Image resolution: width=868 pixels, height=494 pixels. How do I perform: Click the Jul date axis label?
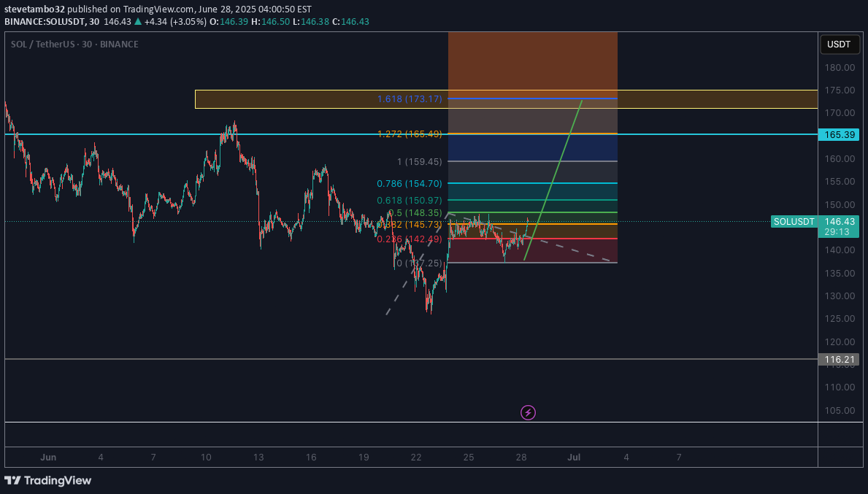574,458
